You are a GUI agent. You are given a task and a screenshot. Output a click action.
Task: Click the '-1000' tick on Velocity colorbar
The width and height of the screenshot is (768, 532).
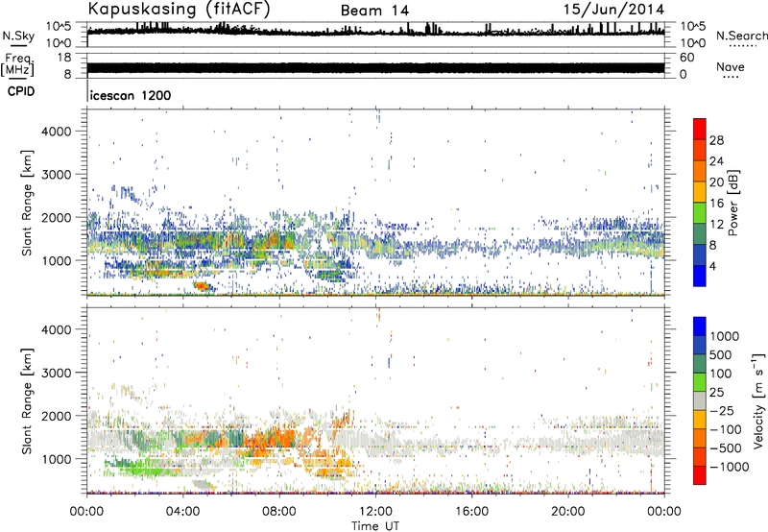(730, 467)
